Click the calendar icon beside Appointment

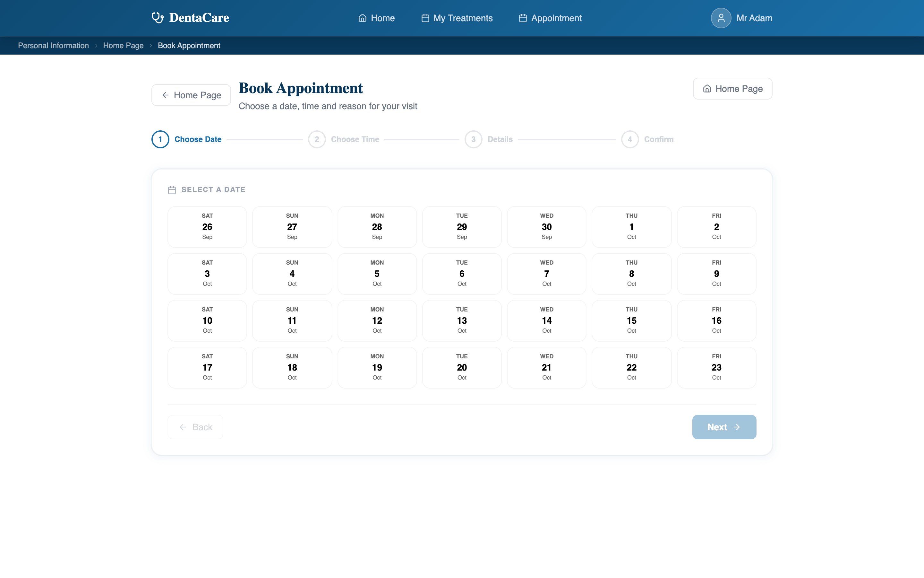tap(523, 18)
